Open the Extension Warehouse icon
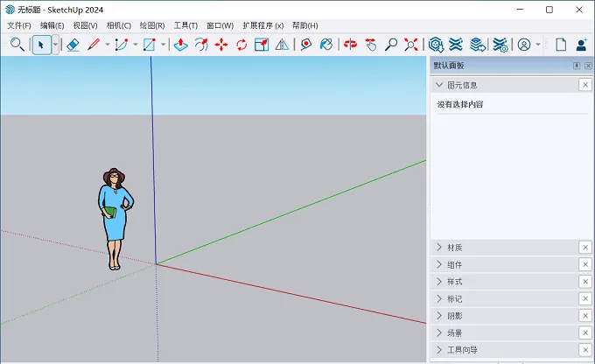 coord(456,45)
